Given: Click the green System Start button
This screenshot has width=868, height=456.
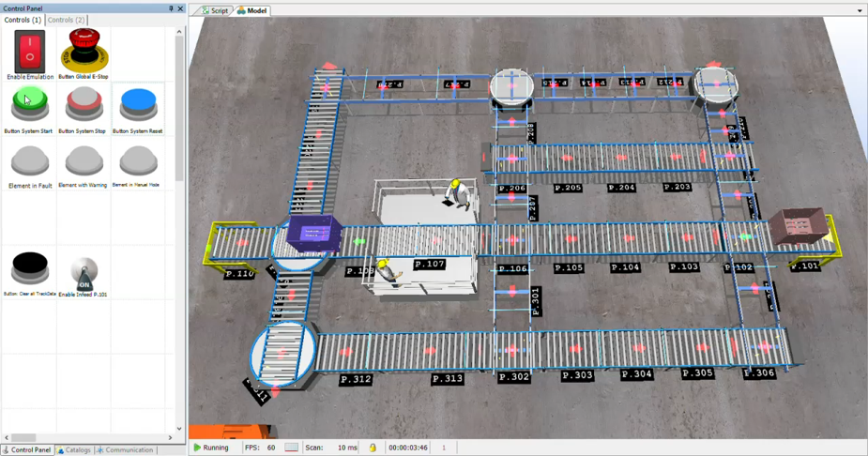Looking at the screenshot, I should (30, 103).
